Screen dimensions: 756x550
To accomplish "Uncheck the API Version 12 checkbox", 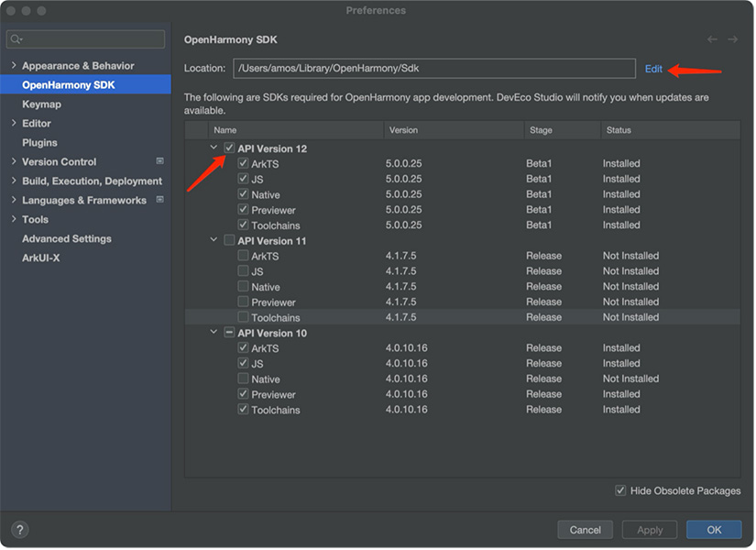I will (229, 148).
